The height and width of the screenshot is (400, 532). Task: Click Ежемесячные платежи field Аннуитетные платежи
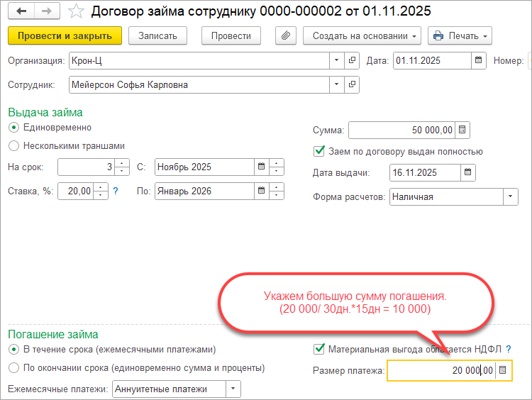point(169,389)
